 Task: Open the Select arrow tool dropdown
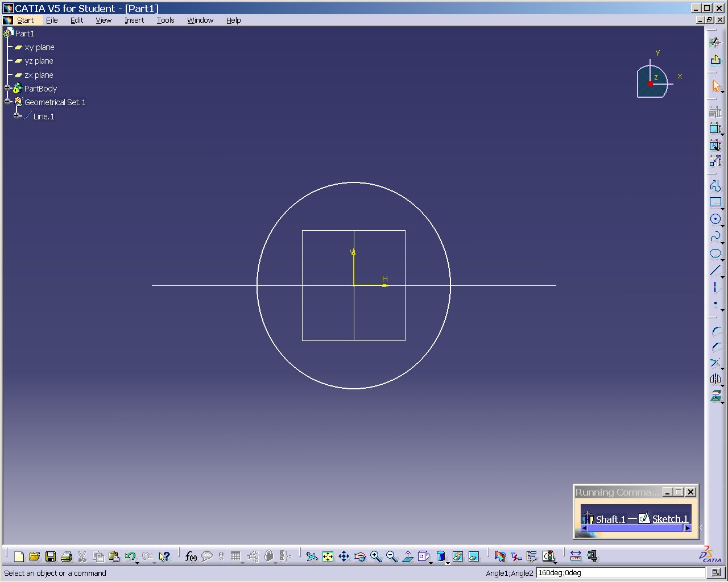point(722,92)
